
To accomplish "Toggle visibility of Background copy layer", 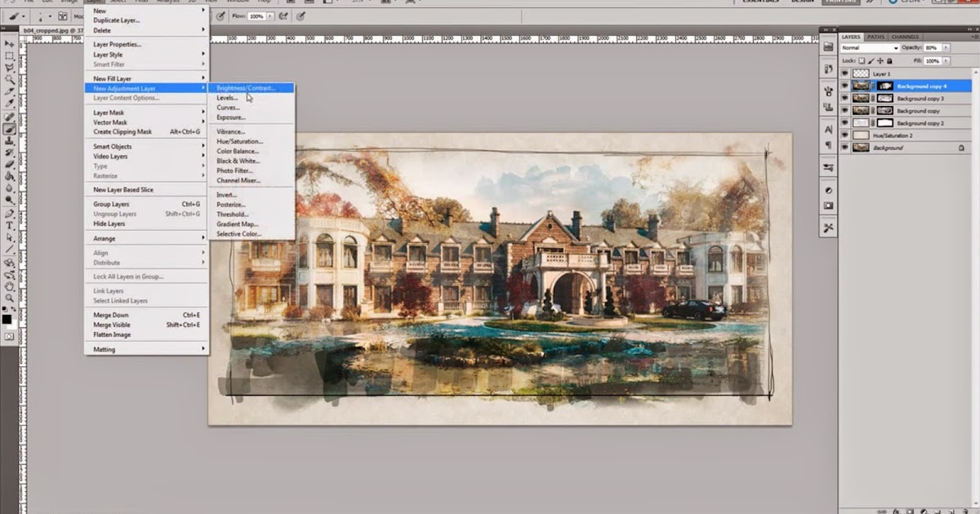I will pyautogui.click(x=845, y=110).
